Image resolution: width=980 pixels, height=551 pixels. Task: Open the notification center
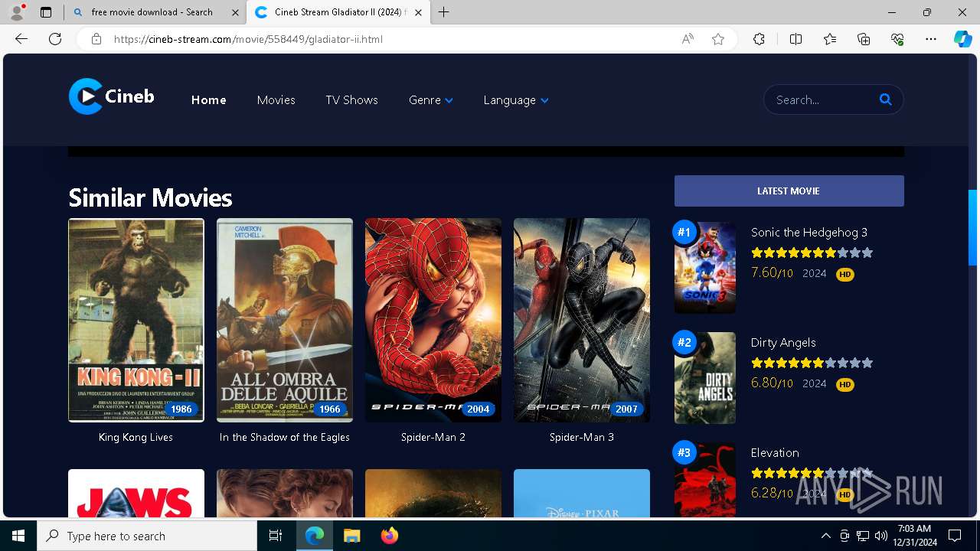955,536
